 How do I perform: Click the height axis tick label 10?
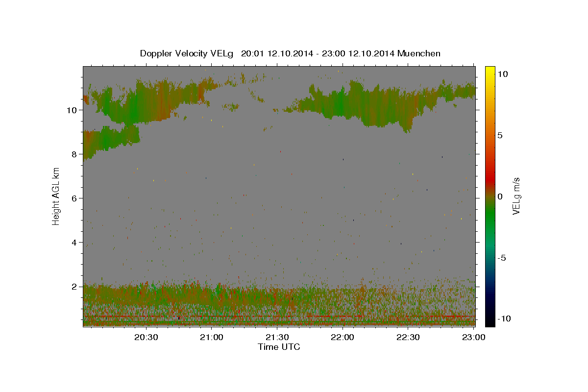click(72, 110)
